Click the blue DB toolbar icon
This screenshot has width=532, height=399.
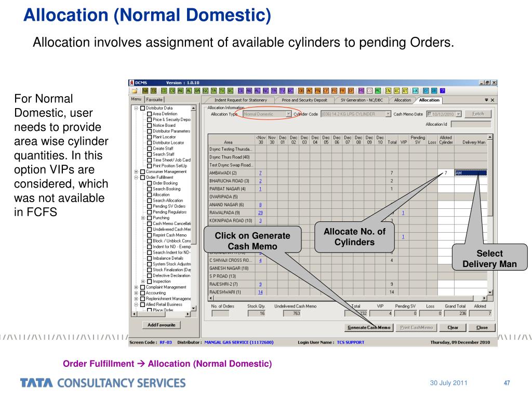coord(434,90)
